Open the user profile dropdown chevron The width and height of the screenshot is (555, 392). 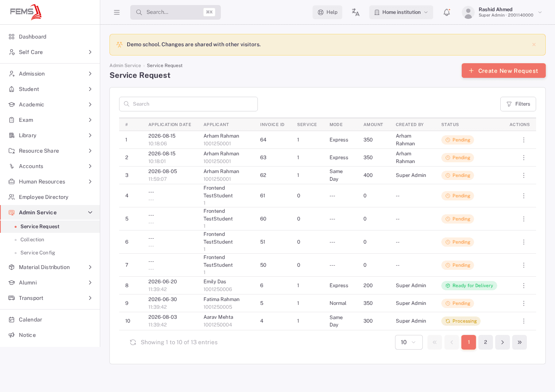pos(540,12)
